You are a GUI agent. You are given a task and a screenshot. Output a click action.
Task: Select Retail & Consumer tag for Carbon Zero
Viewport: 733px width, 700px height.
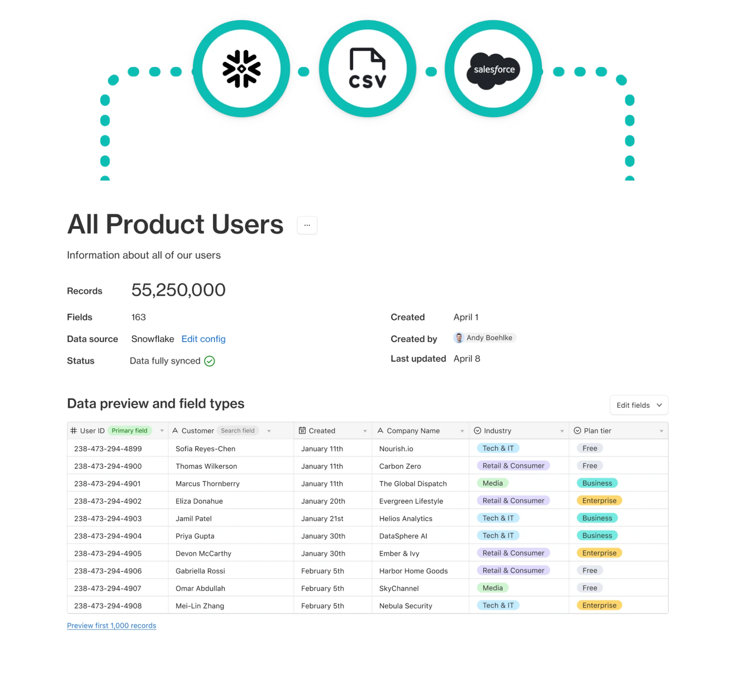(x=513, y=466)
